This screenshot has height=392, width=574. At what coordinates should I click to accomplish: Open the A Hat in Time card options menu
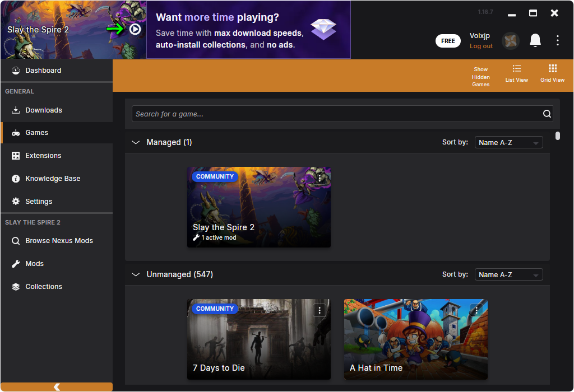[x=476, y=310]
